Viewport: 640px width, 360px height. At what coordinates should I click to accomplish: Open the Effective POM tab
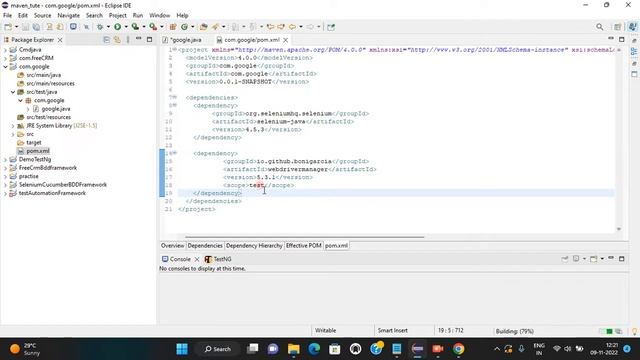[x=304, y=246]
